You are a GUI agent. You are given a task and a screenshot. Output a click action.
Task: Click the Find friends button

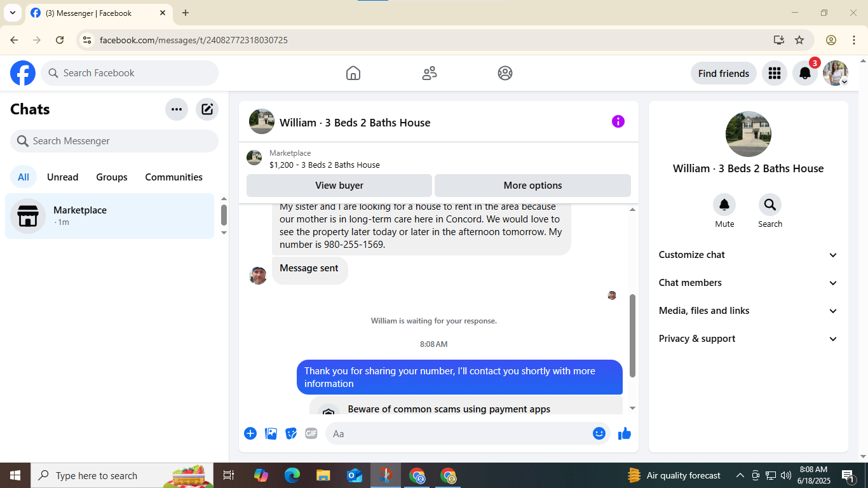pyautogui.click(x=724, y=73)
